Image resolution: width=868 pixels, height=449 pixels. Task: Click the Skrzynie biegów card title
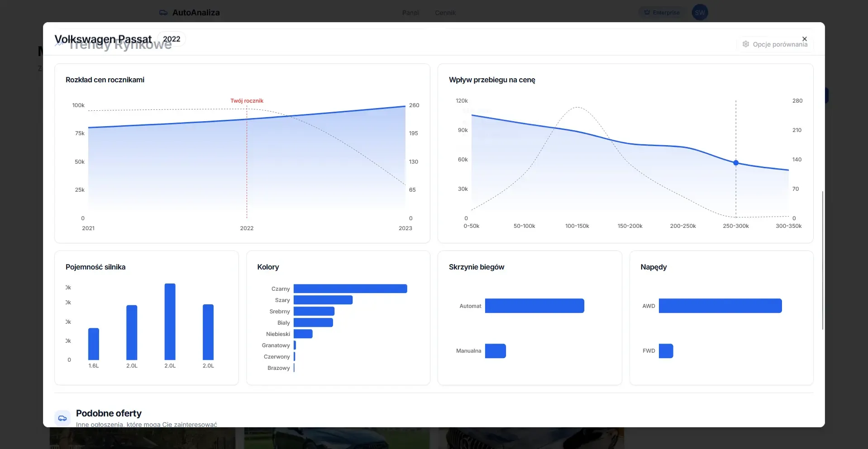(477, 267)
